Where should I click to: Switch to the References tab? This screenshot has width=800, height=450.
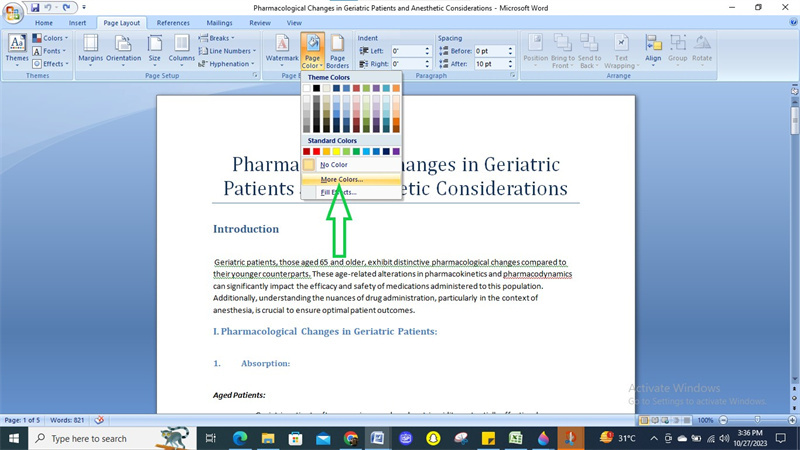[173, 22]
